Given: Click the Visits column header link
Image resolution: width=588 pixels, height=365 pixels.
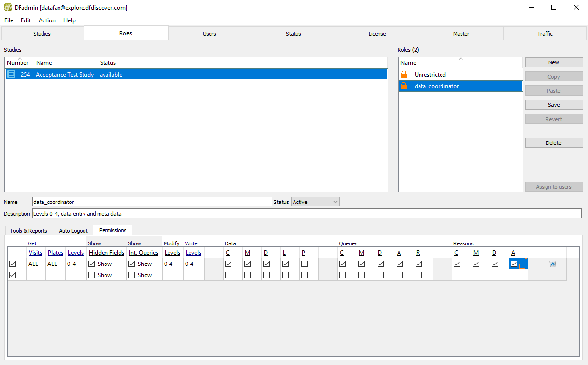Looking at the screenshot, I should tap(35, 253).
